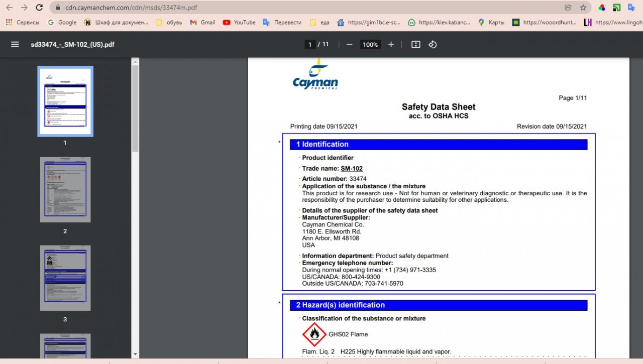Click the zoom in plus button

[x=391, y=45]
